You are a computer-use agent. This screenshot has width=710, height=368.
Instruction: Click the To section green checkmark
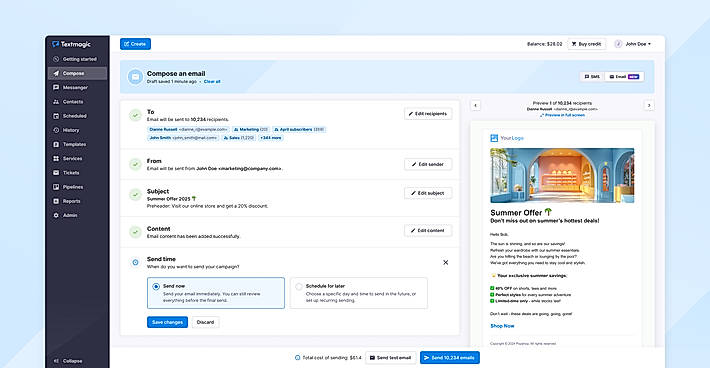(135, 115)
